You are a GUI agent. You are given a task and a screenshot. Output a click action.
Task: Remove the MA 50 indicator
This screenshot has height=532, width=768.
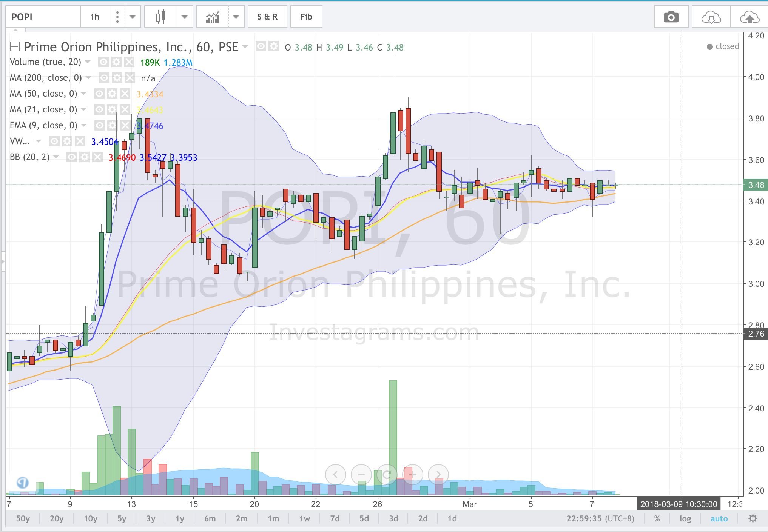coord(125,94)
